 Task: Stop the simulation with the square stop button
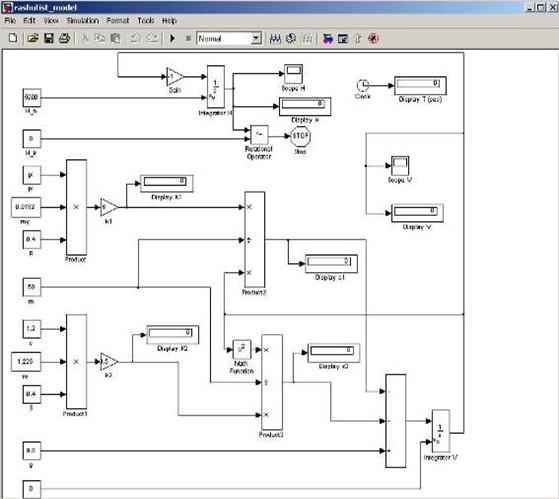[188, 38]
